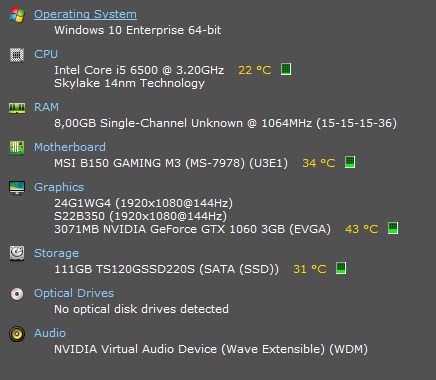Open the Motherboard section heading
The height and width of the screenshot is (380, 436).
[x=70, y=147]
